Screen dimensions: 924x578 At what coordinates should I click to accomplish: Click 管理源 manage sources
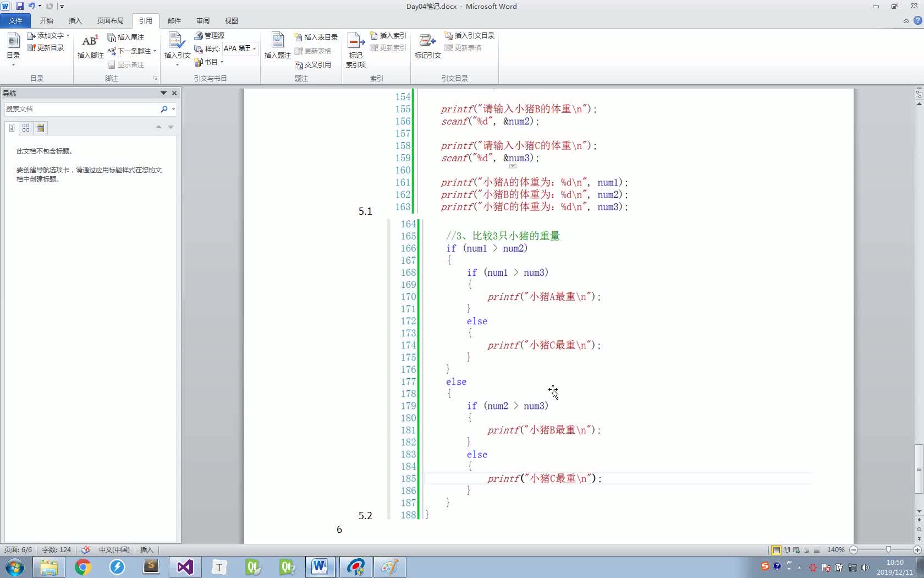[210, 35]
